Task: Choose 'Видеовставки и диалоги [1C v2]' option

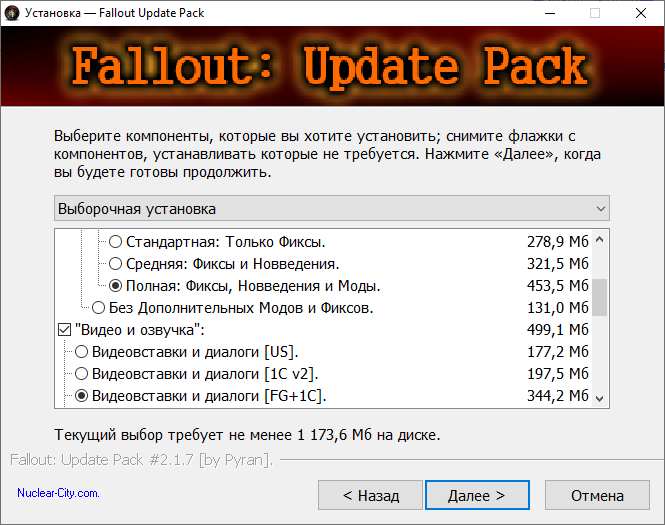Action: pyautogui.click(x=81, y=374)
